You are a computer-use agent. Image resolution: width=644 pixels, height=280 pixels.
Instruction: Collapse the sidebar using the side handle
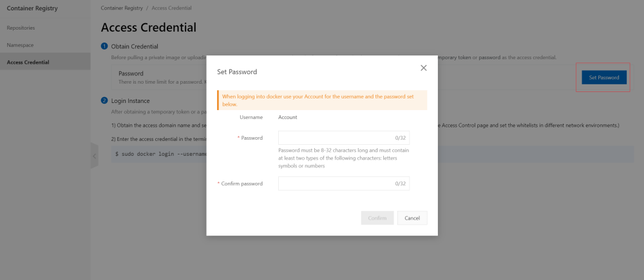point(94,156)
